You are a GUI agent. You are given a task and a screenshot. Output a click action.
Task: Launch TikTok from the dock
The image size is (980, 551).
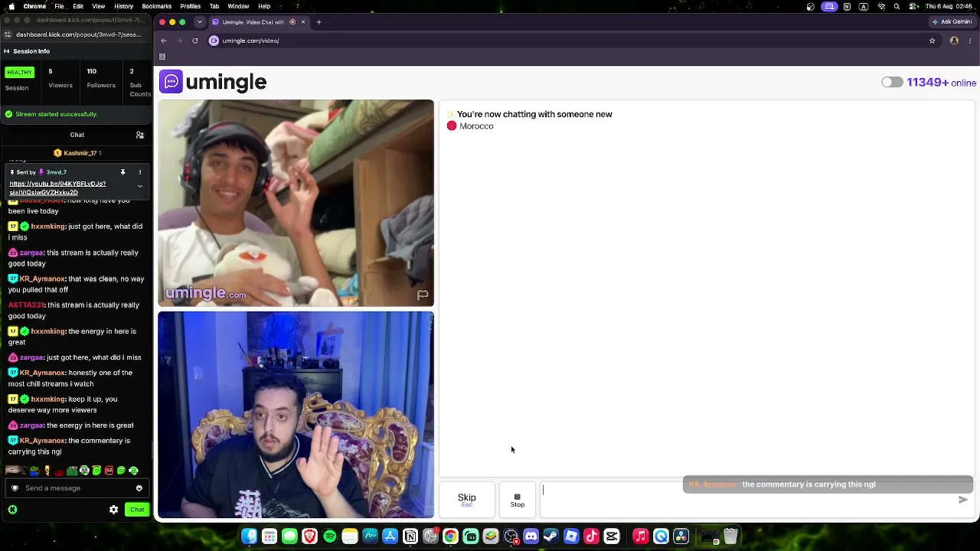click(x=591, y=536)
